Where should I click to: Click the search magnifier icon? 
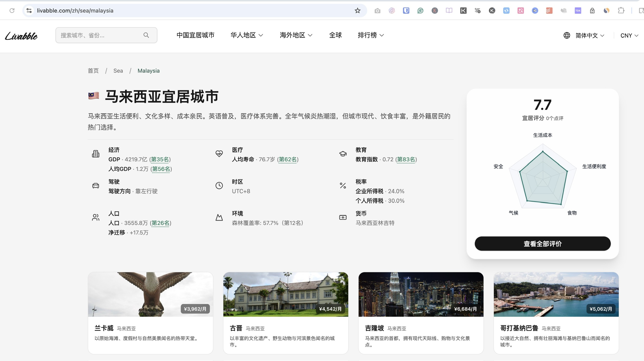click(x=146, y=35)
